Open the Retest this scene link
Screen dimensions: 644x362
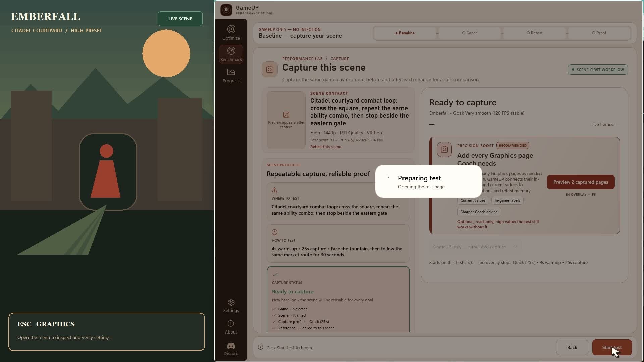coord(325,147)
